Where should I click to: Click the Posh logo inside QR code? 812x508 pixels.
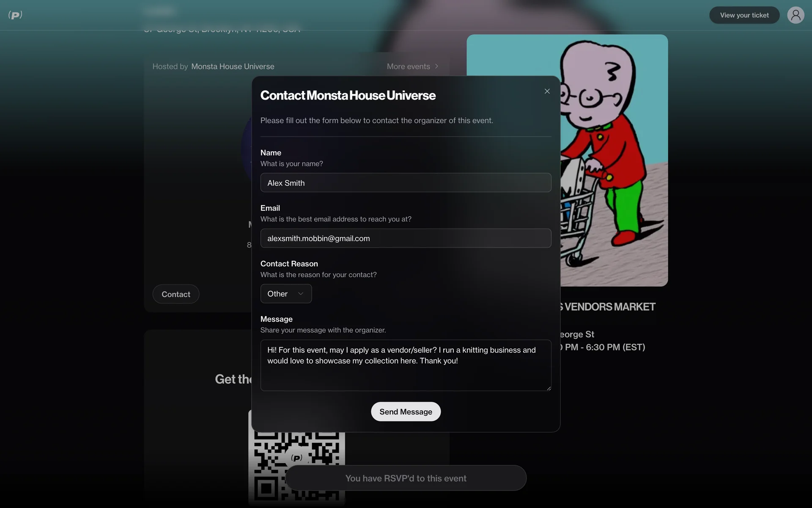(297, 458)
